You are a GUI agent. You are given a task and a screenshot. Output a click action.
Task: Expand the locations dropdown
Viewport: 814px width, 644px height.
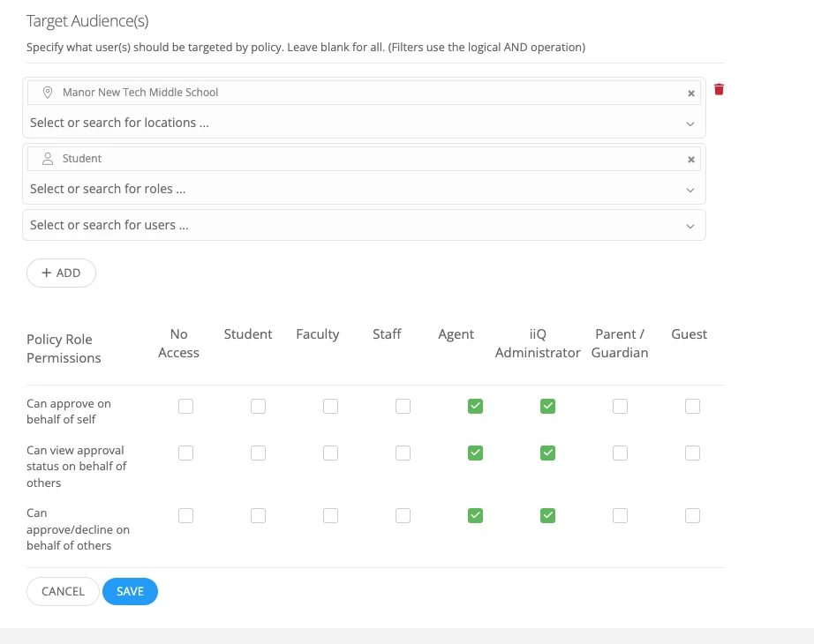pyautogui.click(x=690, y=124)
